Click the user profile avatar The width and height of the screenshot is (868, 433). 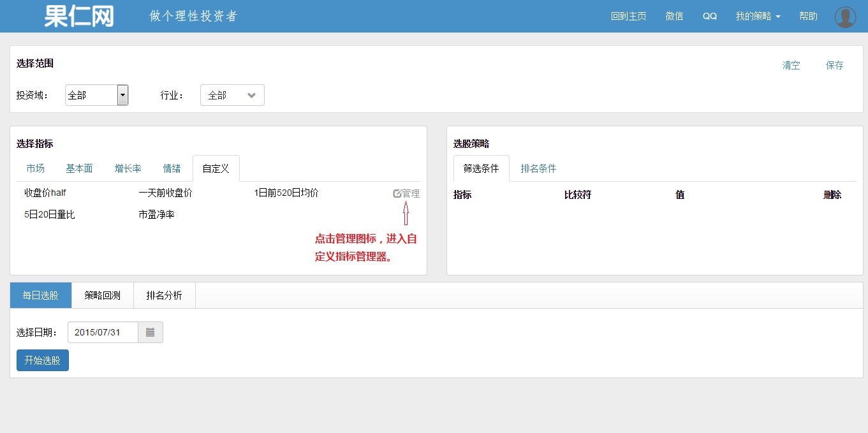[x=845, y=17]
